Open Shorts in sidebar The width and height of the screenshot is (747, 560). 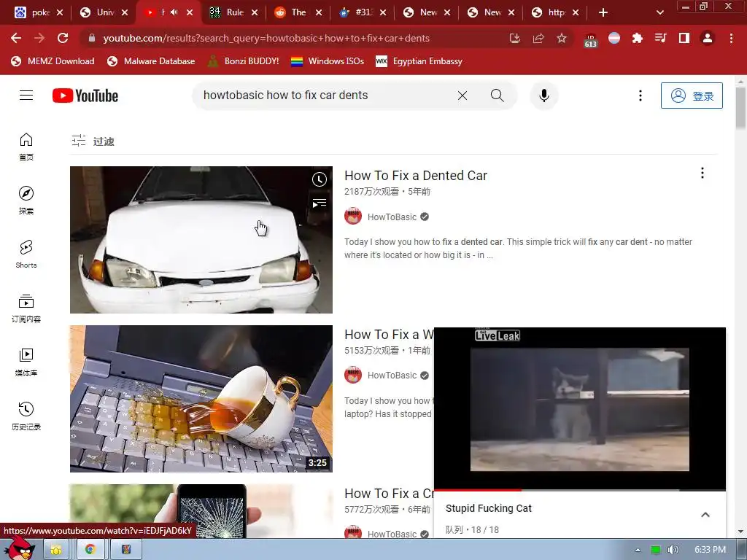click(26, 254)
